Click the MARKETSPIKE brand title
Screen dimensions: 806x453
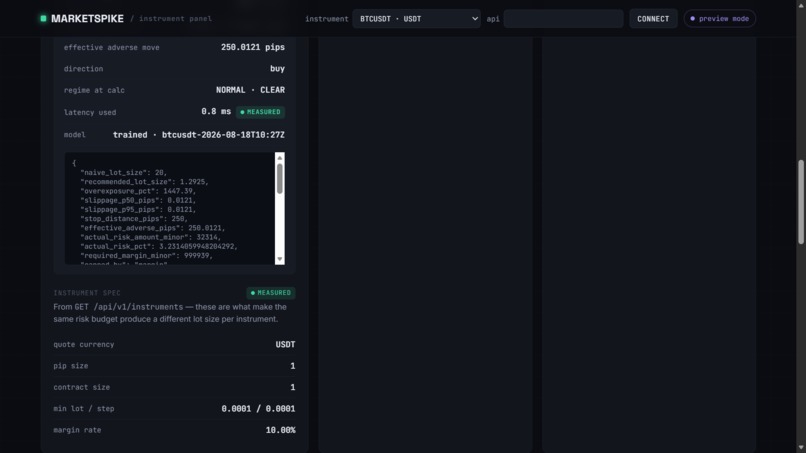coord(87,19)
